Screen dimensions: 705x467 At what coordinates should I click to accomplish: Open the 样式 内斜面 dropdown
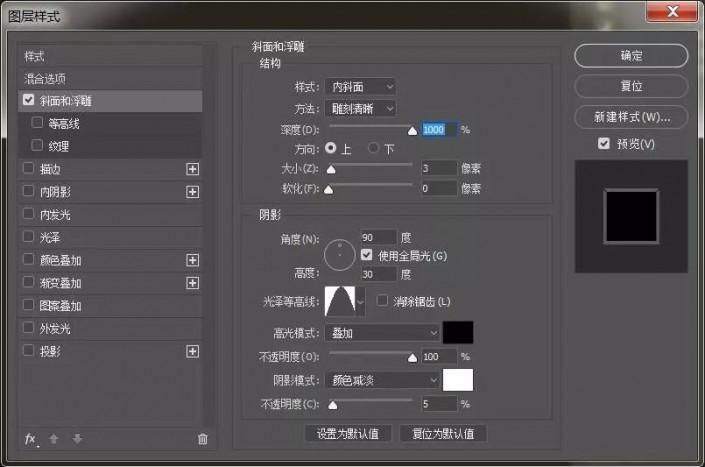pos(360,87)
